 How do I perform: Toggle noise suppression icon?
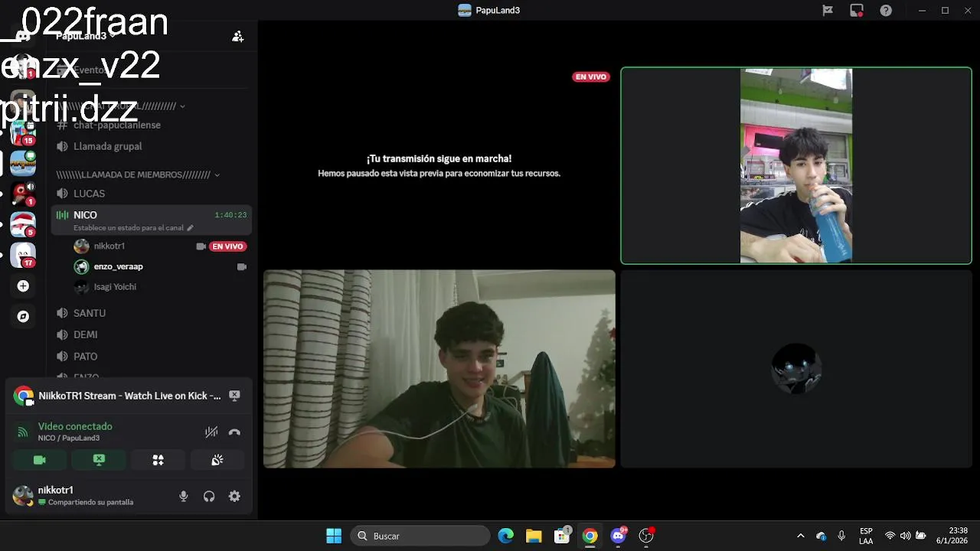(211, 432)
